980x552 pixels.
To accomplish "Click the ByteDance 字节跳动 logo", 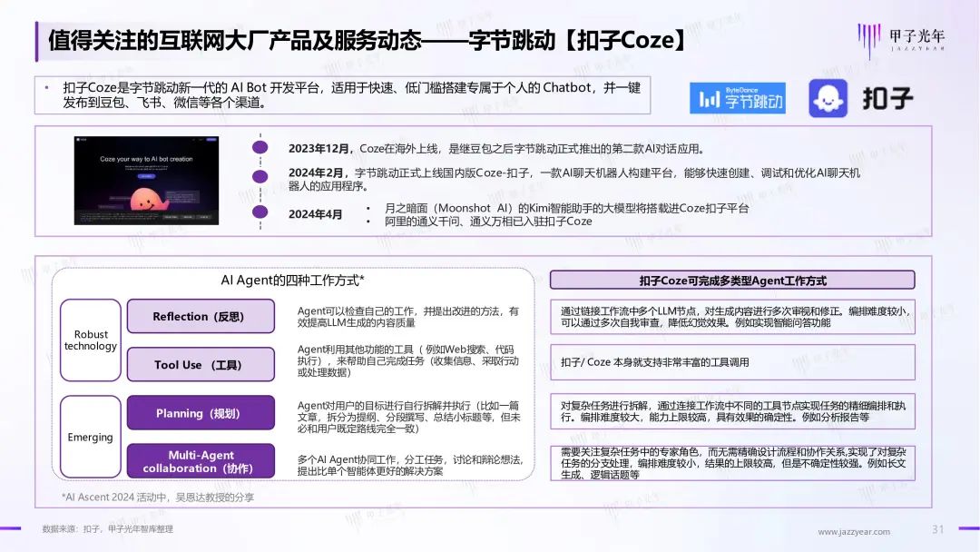I will [x=738, y=98].
